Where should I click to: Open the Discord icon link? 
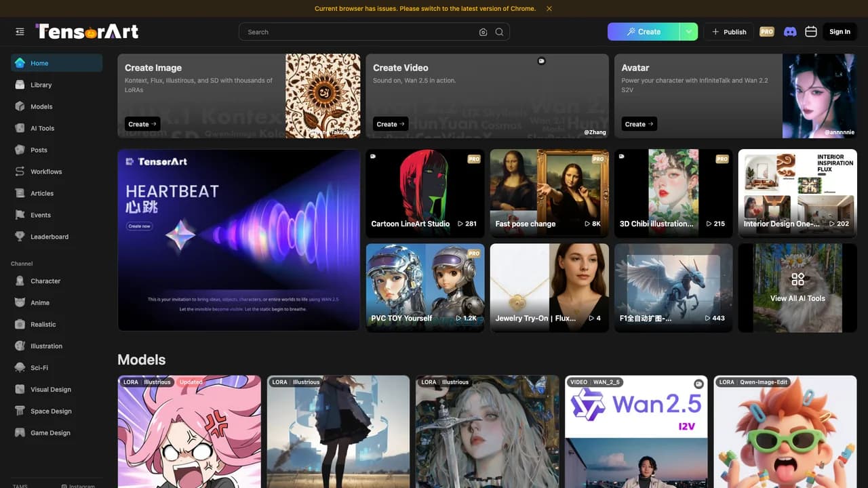coord(789,32)
